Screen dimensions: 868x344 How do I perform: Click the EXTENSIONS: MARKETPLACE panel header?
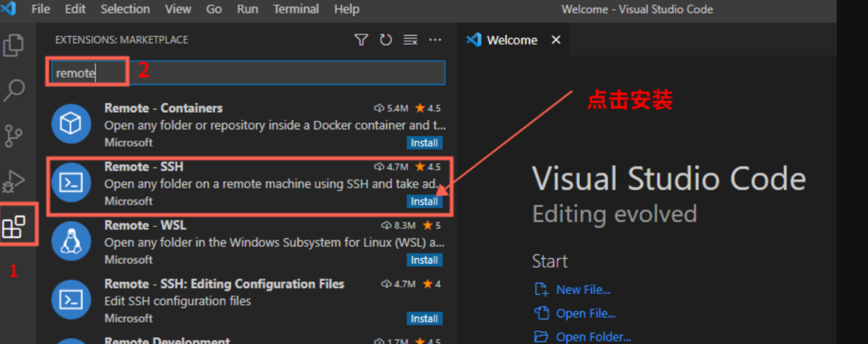pyautogui.click(x=121, y=40)
